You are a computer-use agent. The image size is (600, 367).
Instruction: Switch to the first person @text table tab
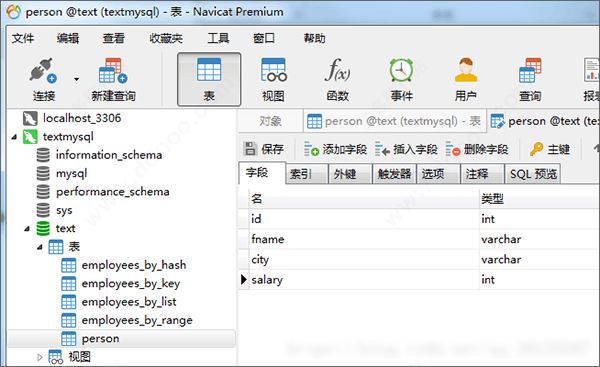click(395, 121)
